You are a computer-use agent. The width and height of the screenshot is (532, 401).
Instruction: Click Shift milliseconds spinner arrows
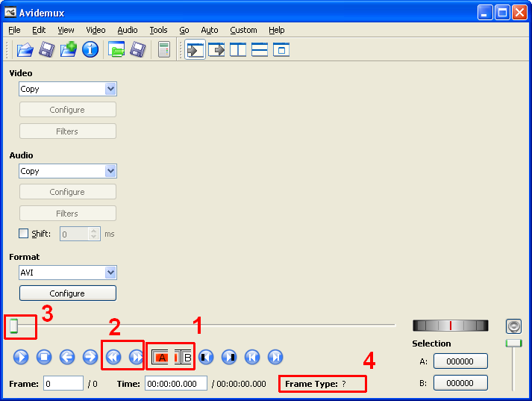click(94, 234)
